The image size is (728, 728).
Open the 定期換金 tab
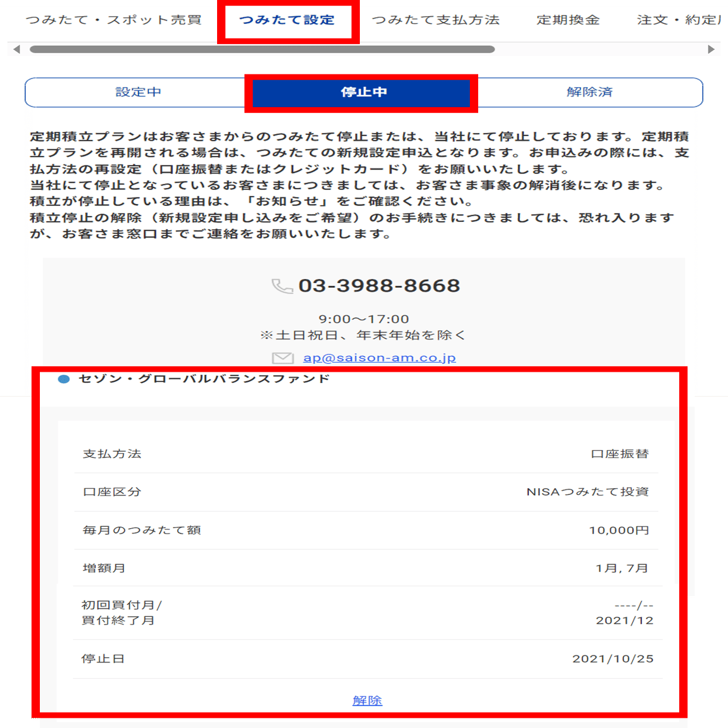click(568, 20)
